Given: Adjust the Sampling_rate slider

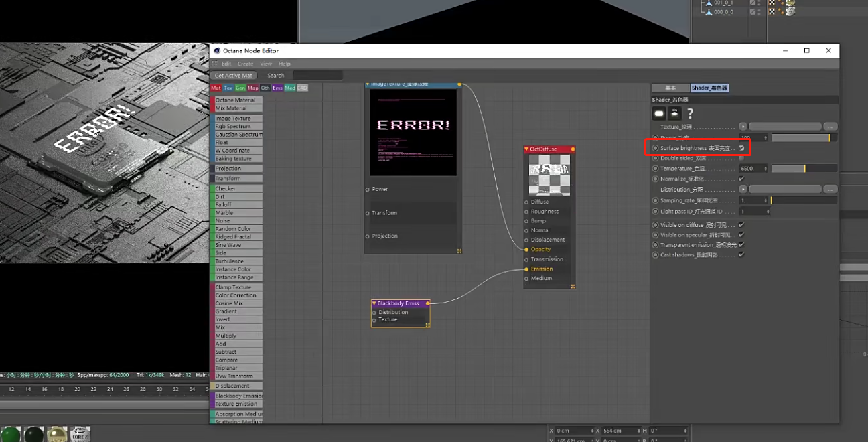Looking at the screenshot, I should click(x=804, y=201).
